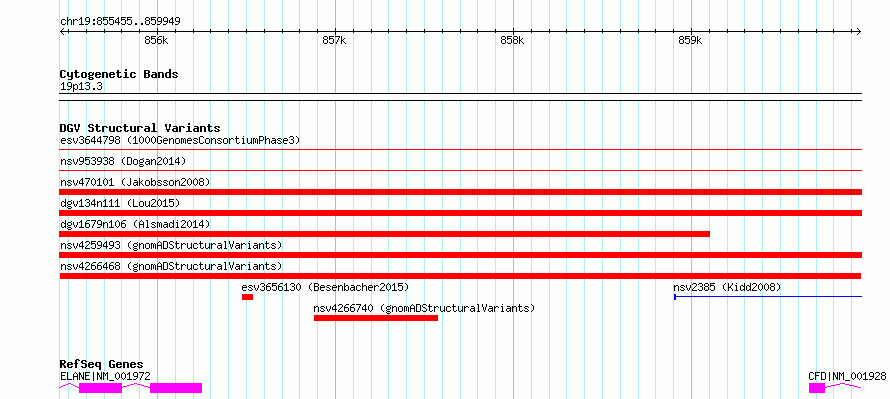Click the black 19p13.3 cytogenetic band line
890x399 pixels.
(461, 97)
